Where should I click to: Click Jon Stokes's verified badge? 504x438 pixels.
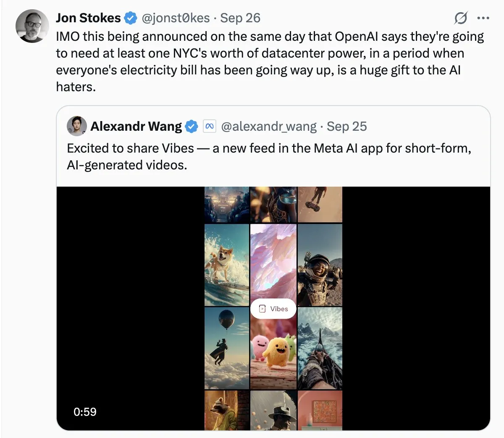131,18
